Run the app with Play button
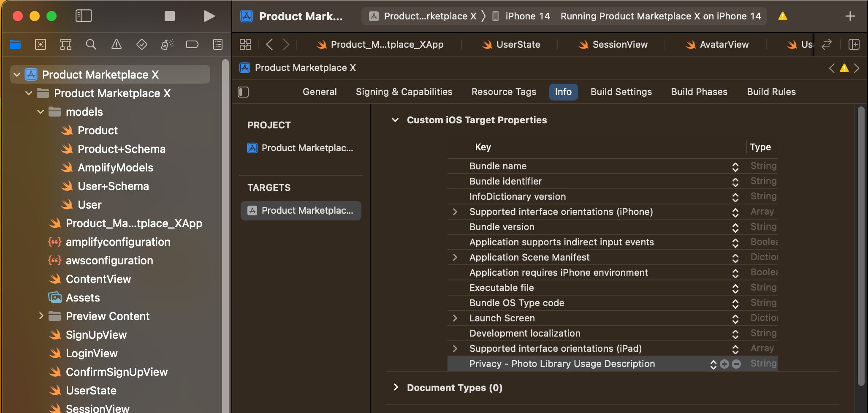This screenshot has width=868, height=413. click(209, 16)
